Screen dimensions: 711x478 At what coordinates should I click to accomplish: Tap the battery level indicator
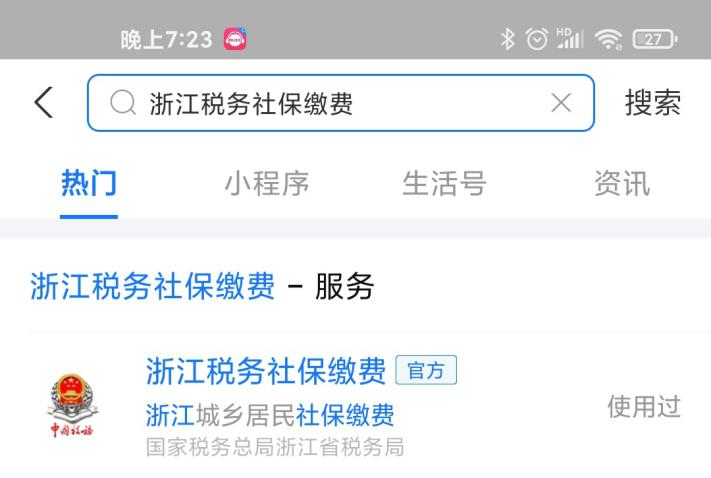[x=655, y=39]
